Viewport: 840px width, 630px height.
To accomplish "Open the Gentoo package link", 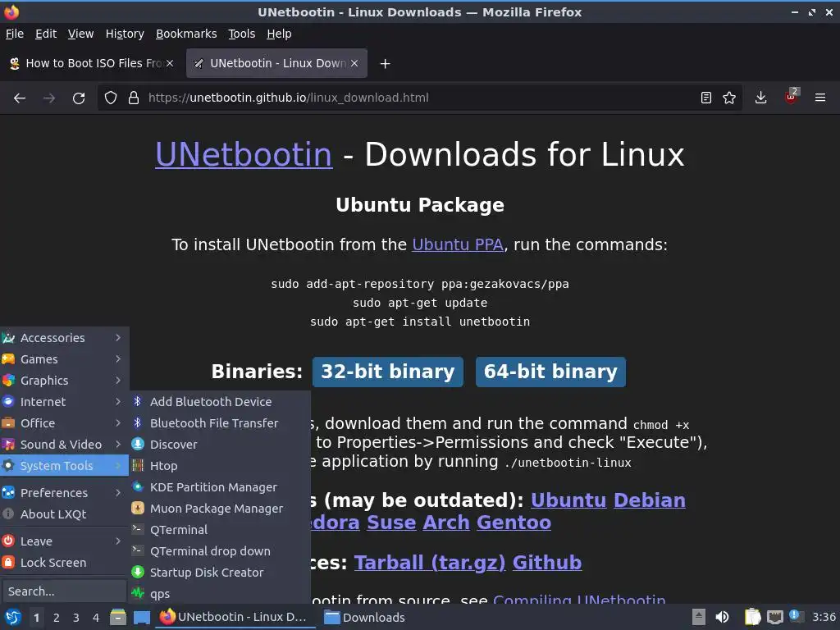I will pyautogui.click(x=514, y=523).
